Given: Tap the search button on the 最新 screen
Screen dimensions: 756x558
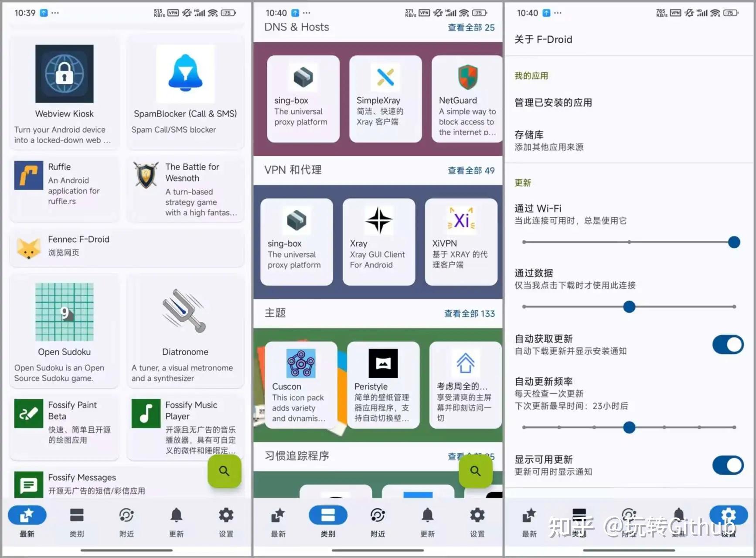Looking at the screenshot, I should point(225,471).
